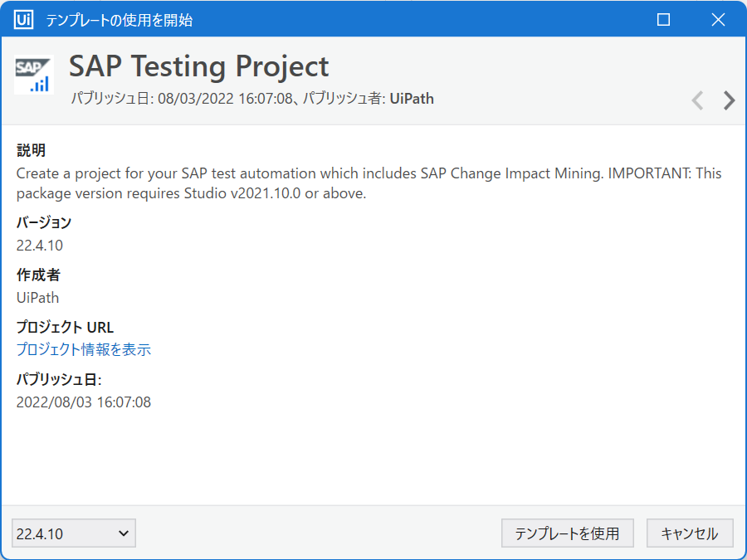This screenshot has height=560, width=747.
Task: Click publish date 2022/08/03 16:07:08
Action: 84,402
